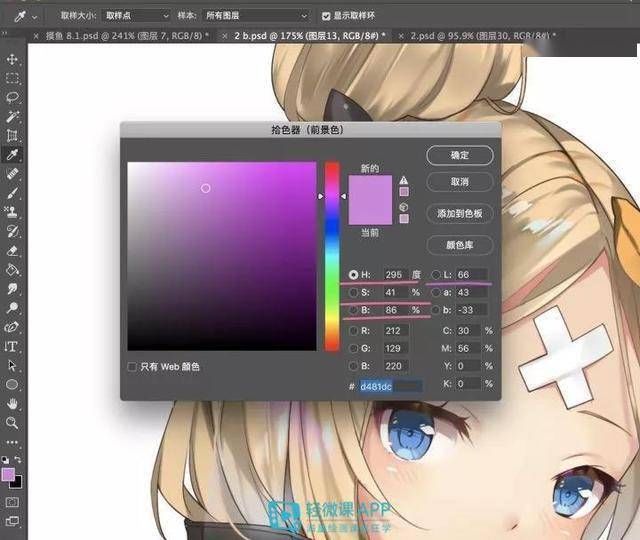Click the vertical hue spectrum slider

(x=332, y=256)
